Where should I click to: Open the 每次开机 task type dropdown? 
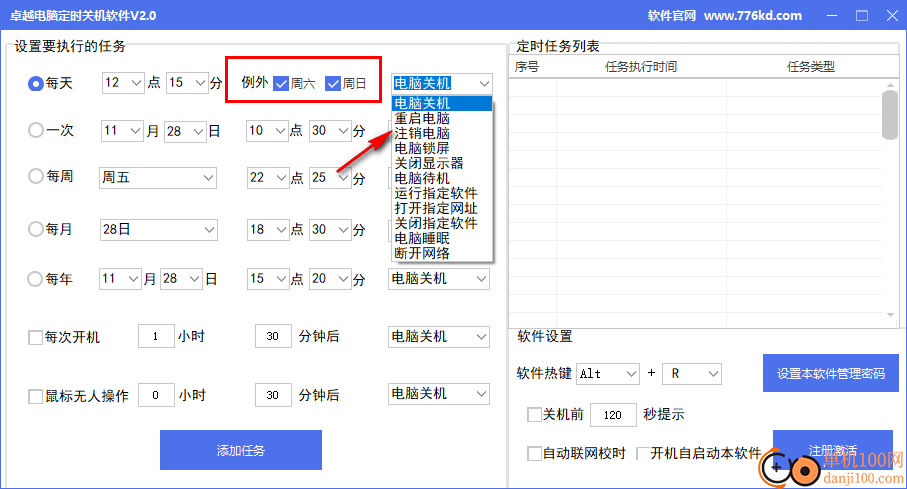click(439, 337)
